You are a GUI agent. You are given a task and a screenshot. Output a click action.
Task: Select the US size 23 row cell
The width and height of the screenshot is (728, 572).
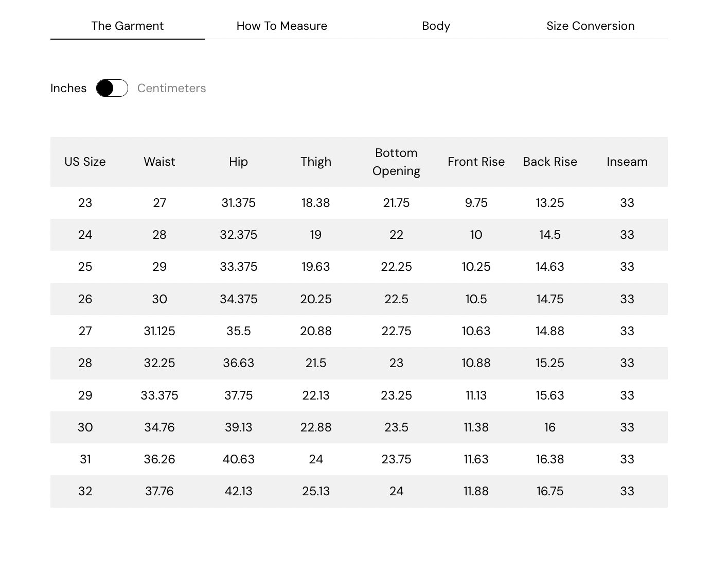tap(85, 203)
